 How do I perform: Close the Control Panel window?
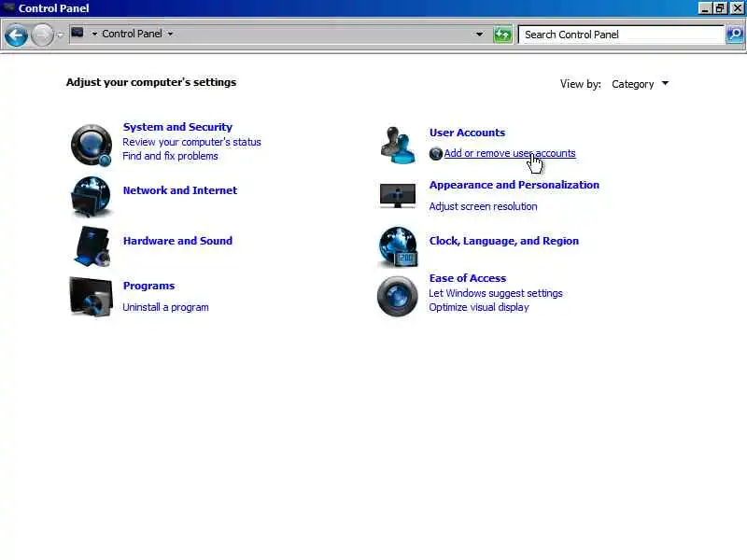(x=737, y=8)
